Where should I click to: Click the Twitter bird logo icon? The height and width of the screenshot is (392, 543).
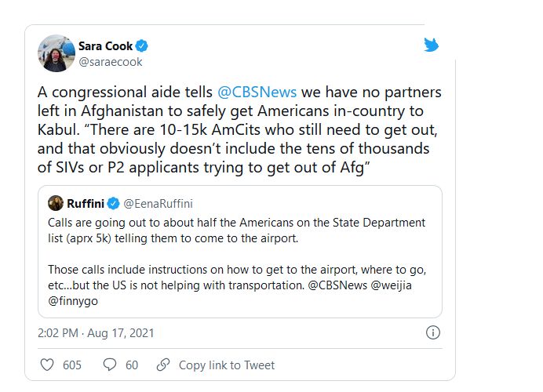point(431,45)
